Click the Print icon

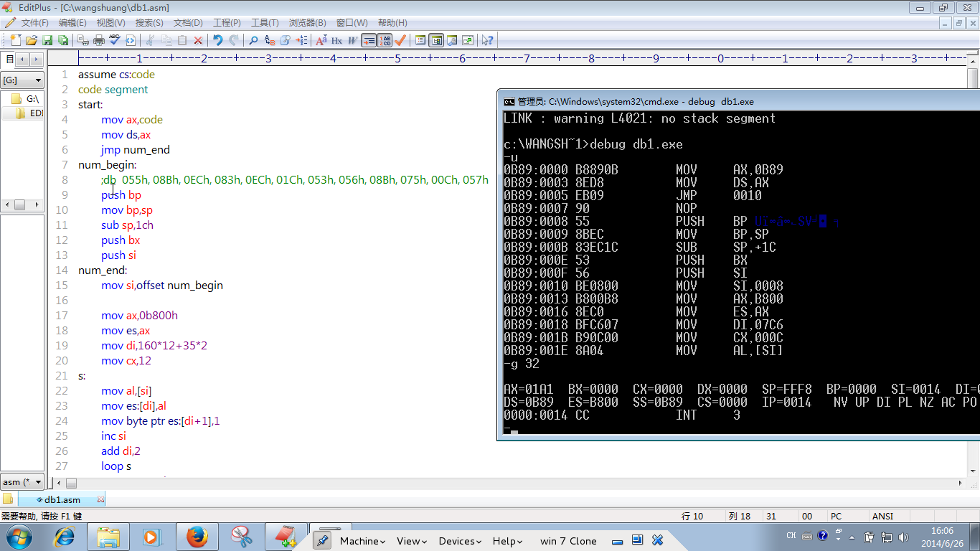(x=99, y=40)
